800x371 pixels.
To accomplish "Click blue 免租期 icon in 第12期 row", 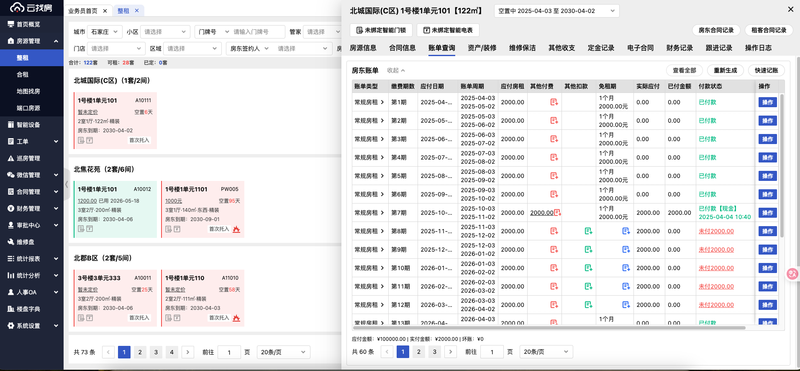I will [626, 305].
